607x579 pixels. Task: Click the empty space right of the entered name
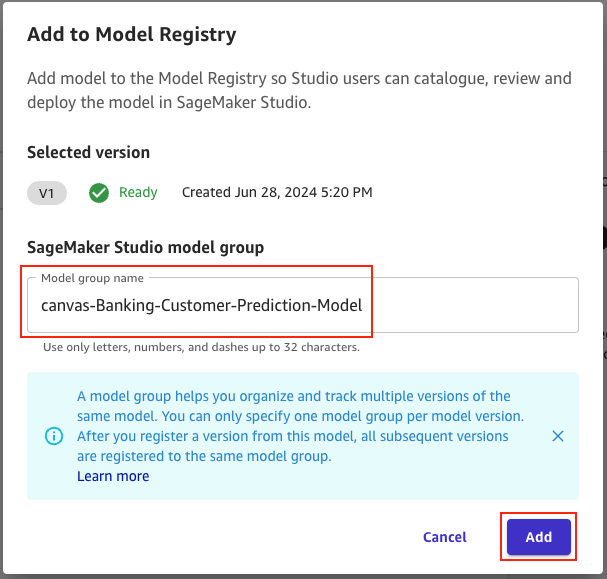(470, 306)
